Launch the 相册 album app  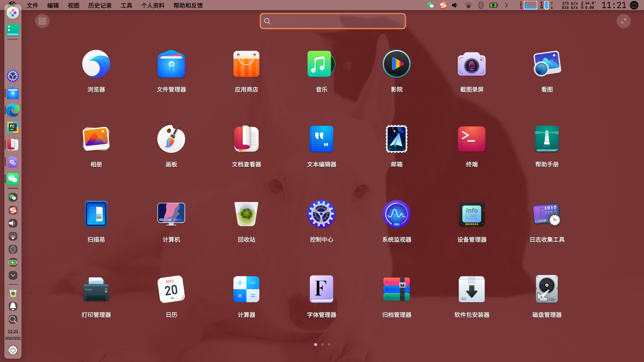click(96, 139)
